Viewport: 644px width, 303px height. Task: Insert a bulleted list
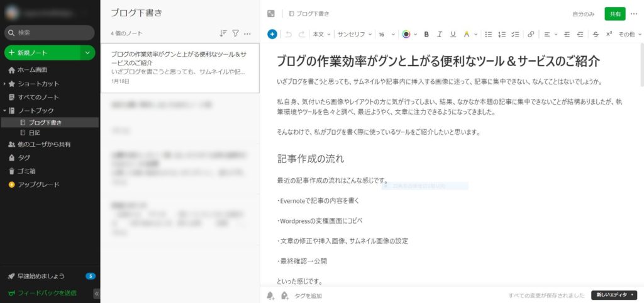click(489, 34)
